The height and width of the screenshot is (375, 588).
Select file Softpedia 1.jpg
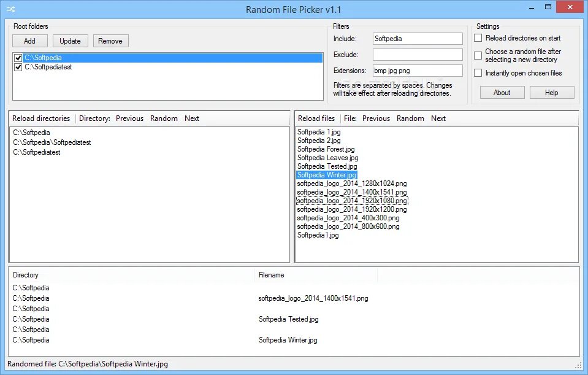click(x=319, y=132)
